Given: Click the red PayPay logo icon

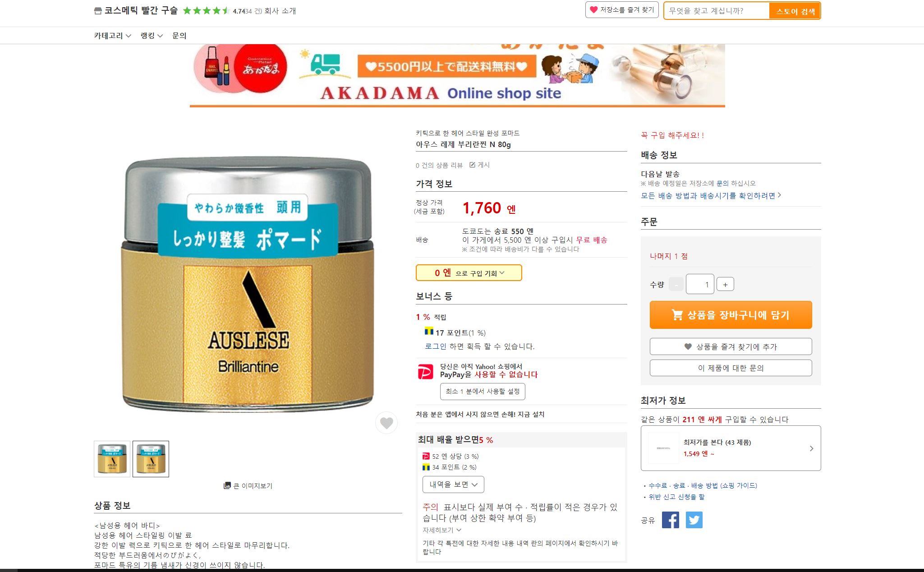Looking at the screenshot, I should click(x=425, y=371).
